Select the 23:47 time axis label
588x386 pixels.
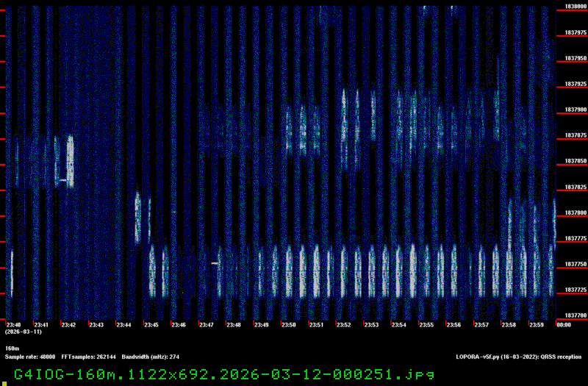coord(207,325)
